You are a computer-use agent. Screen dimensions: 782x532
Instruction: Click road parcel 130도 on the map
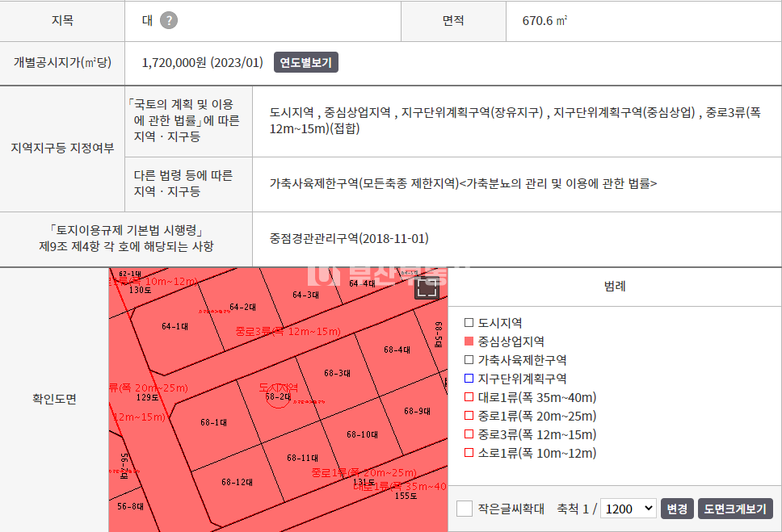pyautogui.click(x=140, y=290)
